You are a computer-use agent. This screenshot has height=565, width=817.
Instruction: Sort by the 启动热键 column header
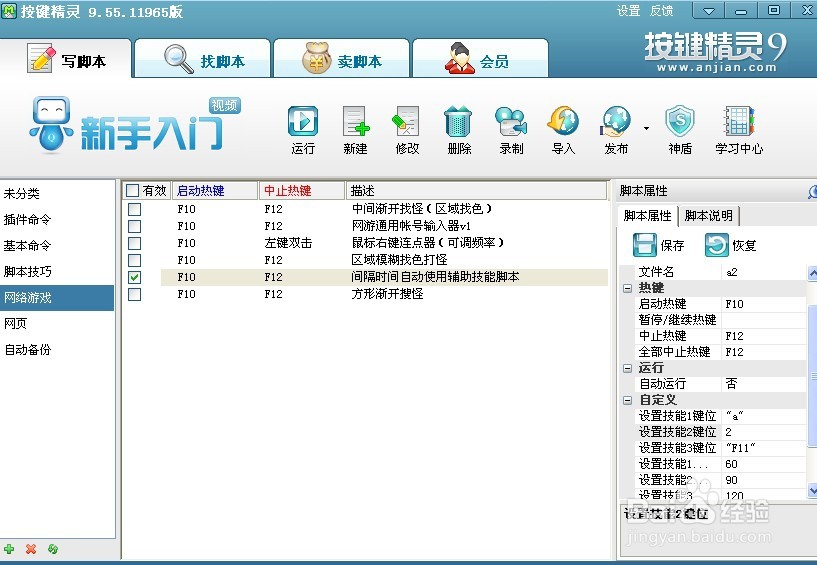215,191
